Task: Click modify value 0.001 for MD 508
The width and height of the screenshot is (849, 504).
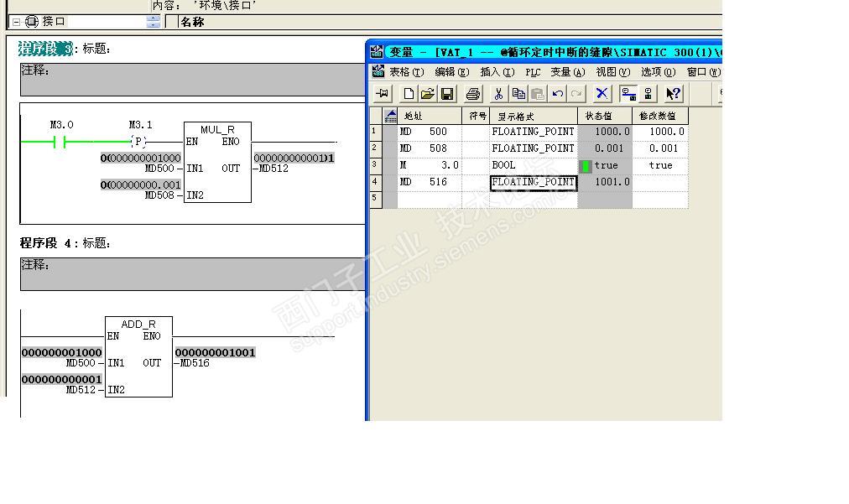Action: click(x=660, y=148)
